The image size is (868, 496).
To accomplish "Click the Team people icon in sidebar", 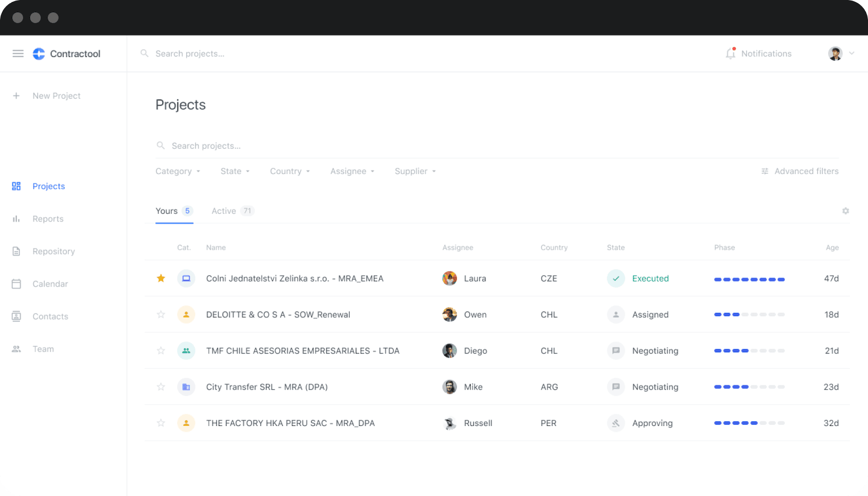I will pos(16,349).
